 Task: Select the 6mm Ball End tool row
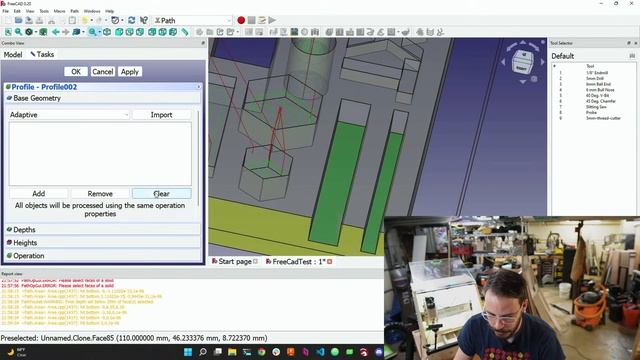point(593,84)
